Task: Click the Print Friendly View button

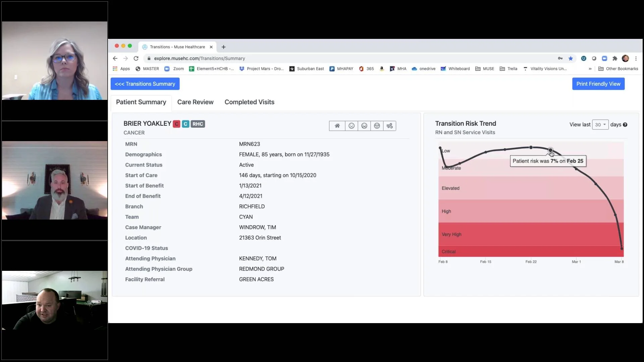Action: pos(598,84)
